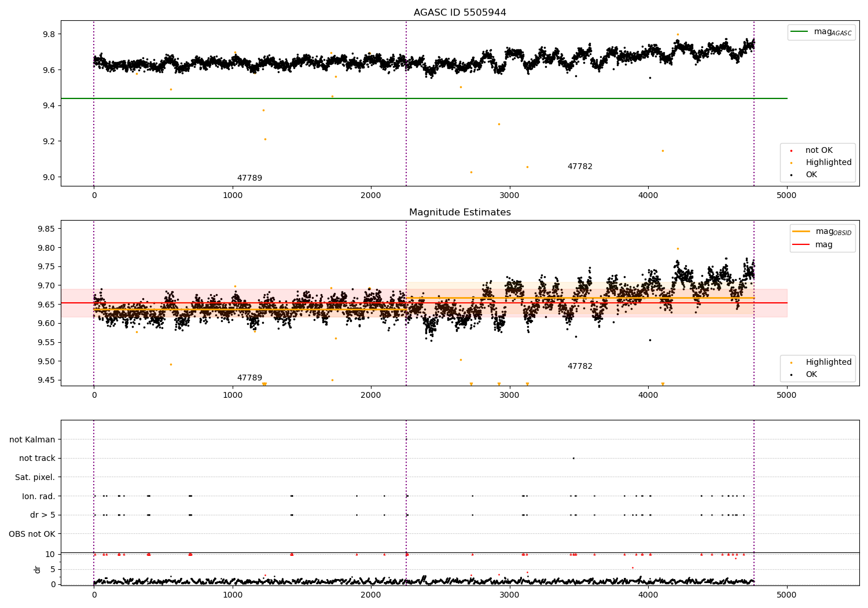Click the 'OBS not OK' row label
This screenshot has height=608, width=868.
[x=32, y=534]
